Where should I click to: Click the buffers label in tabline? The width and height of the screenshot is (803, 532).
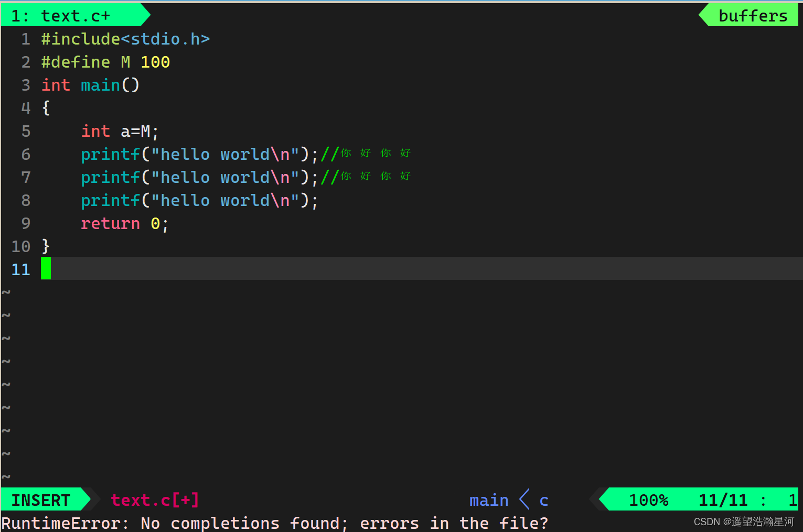pos(753,15)
